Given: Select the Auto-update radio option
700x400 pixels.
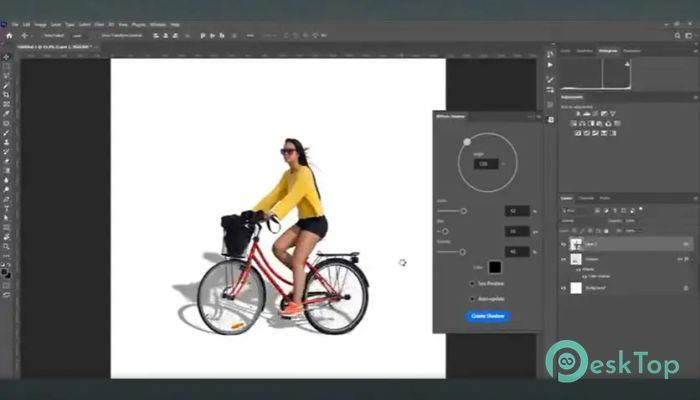Looking at the screenshot, I should coord(471,299).
